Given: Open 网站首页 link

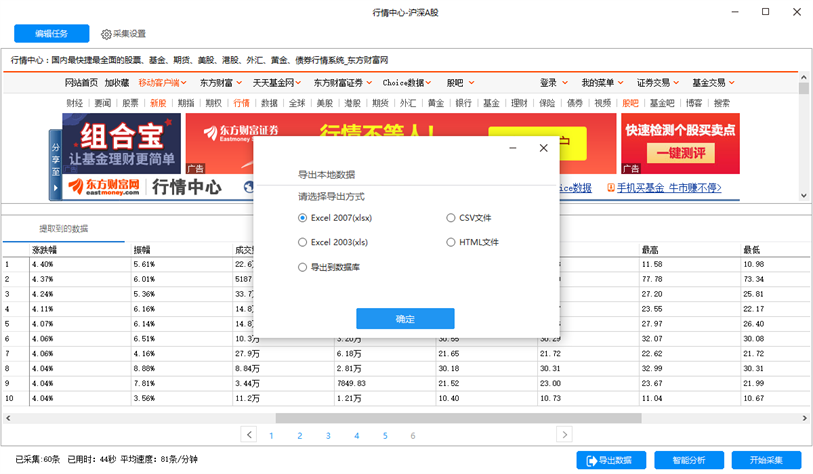Looking at the screenshot, I should coord(81,82).
